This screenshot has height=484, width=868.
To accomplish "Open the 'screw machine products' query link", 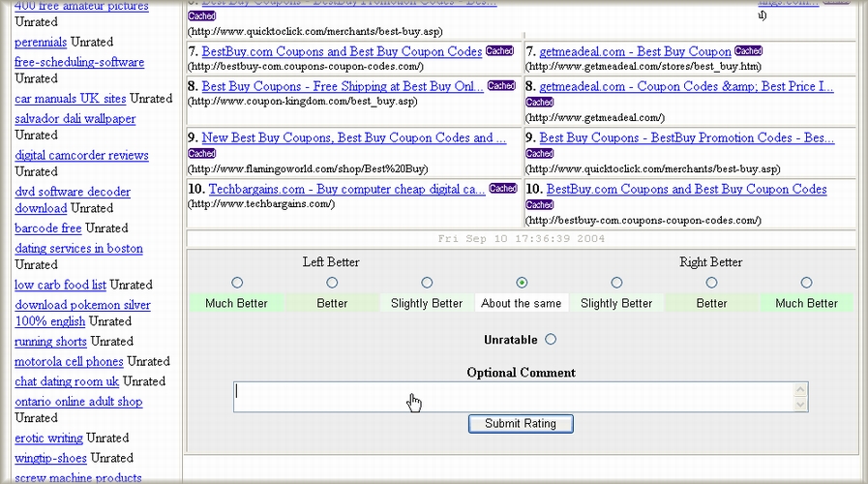I will 77,477.
